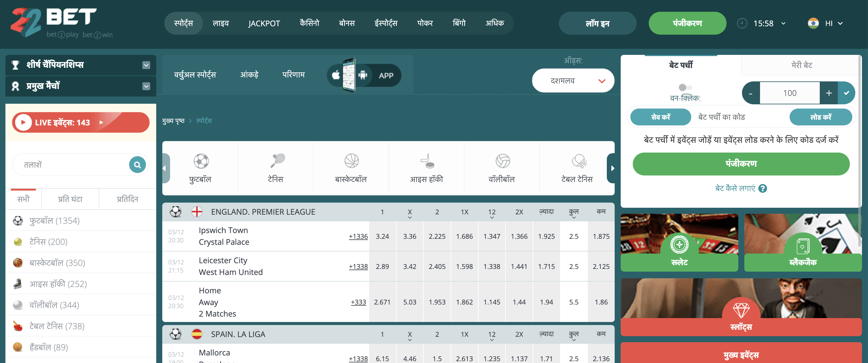This screenshot has width=868, height=363.
Task: Click the ribbon icon for main matches
Action: [x=15, y=86]
